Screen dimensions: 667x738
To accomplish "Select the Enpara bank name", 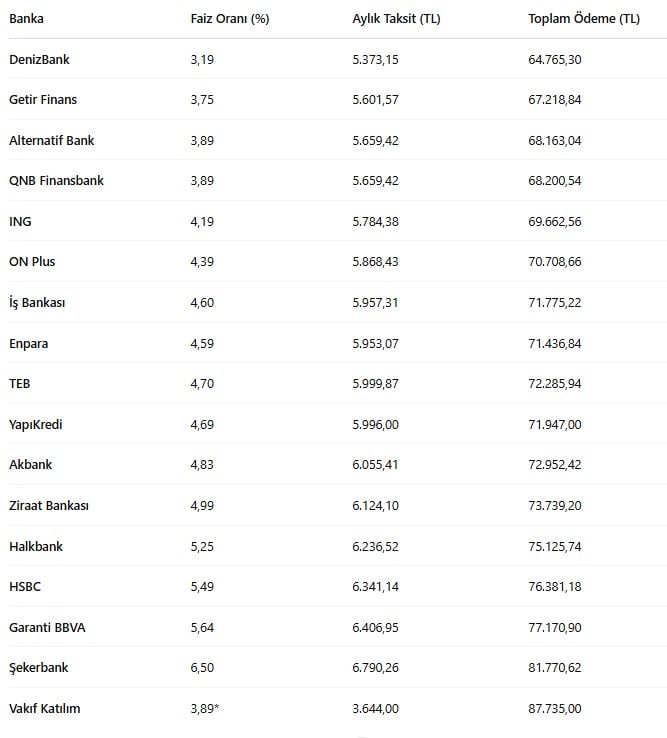I will (28, 344).
